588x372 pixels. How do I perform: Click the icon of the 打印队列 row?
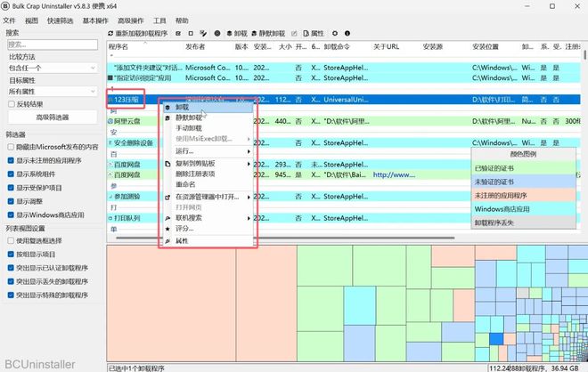[x=110, y=218]
